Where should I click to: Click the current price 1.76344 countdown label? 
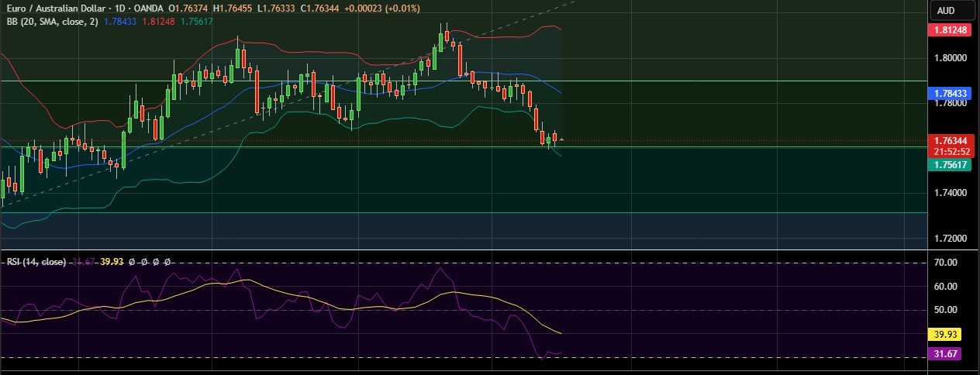click(x=950, y=146)
